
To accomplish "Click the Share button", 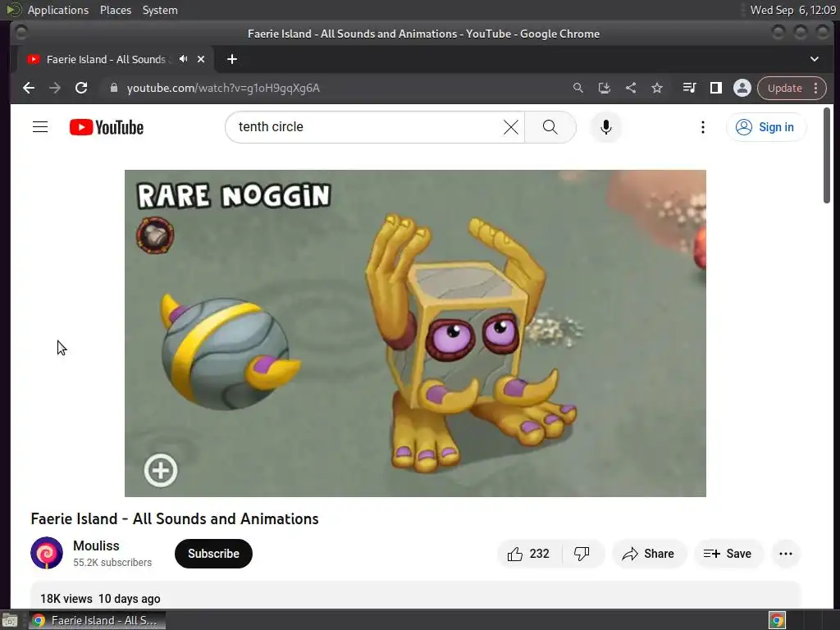I will (648, 554).
